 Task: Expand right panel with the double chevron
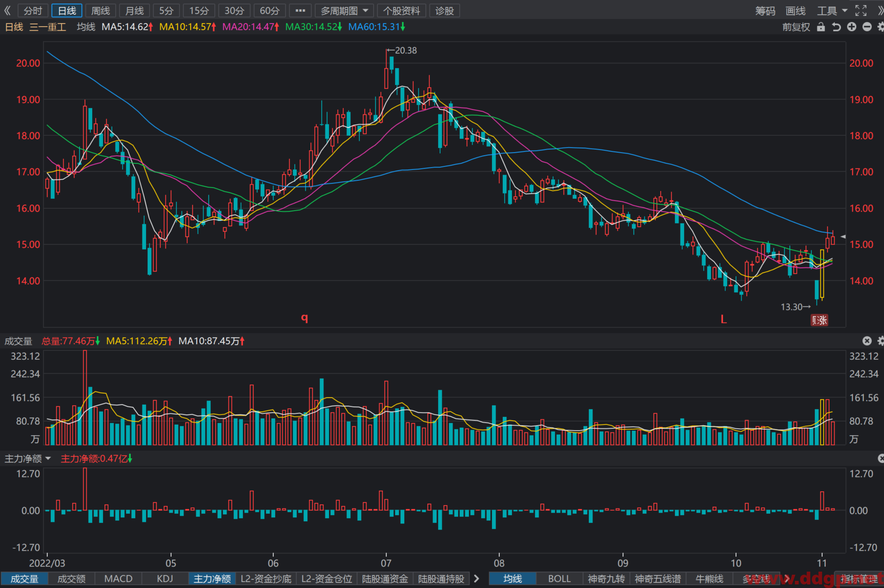880,10
